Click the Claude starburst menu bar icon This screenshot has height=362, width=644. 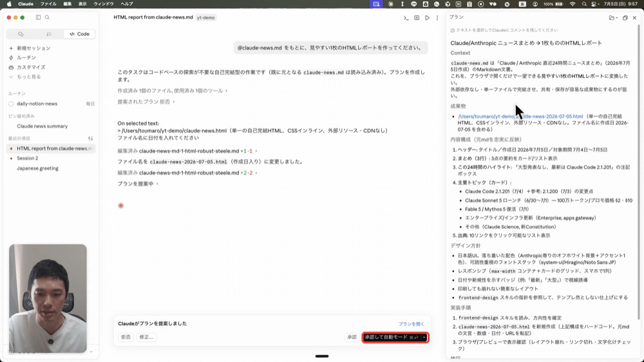tap(391, 4)
